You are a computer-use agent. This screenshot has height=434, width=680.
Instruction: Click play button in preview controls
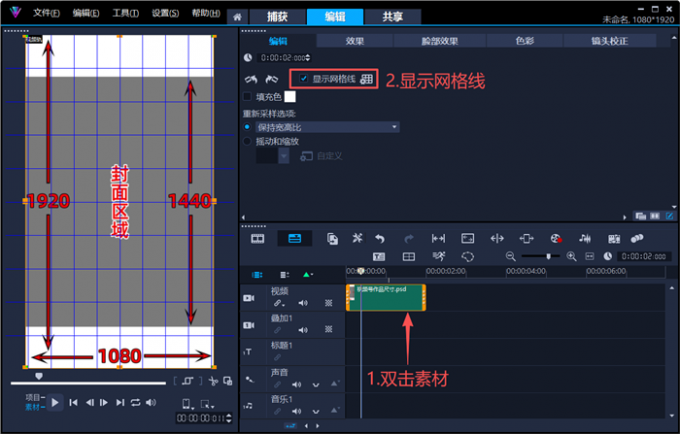point(55,403)
